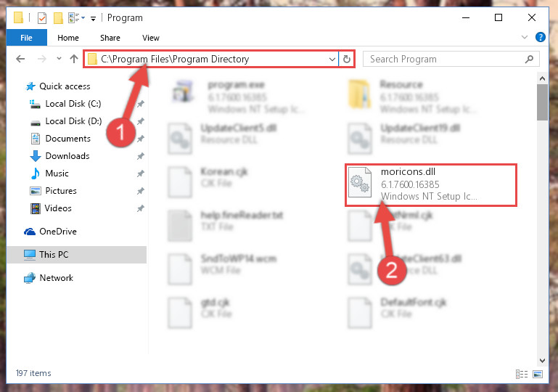The height and width of the screenshot is (392, 558).
Task: Expand the address bar history dropdown
Action: 332,59
